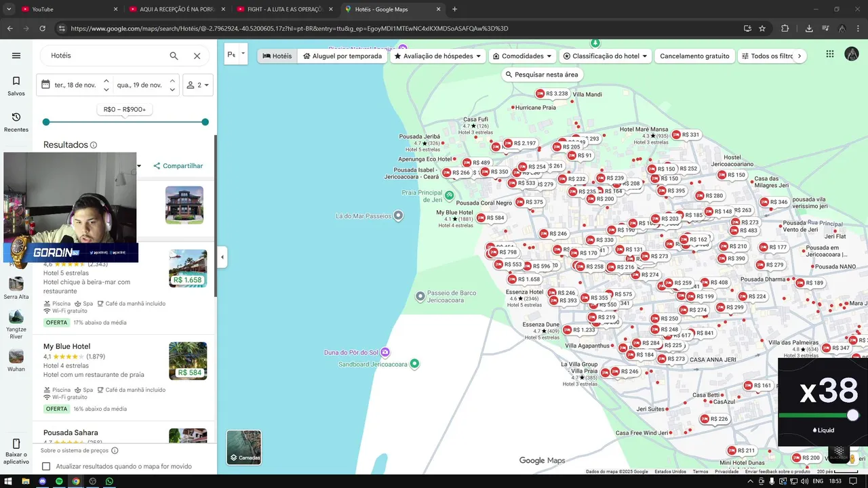Screen dimensions: 868x488
Task: Open the Google Maps hamburger menu
Action: (x=16, y=56)
